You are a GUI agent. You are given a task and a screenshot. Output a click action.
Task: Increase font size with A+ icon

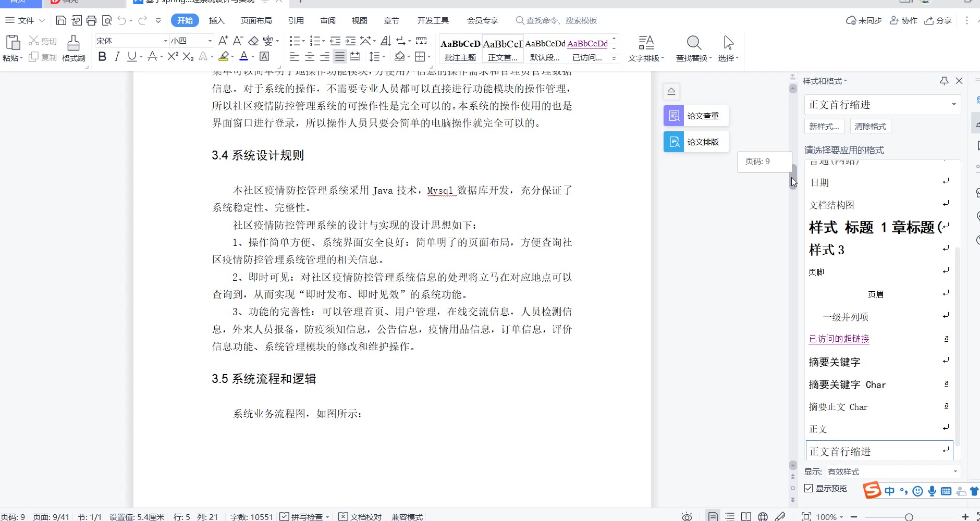223,41
